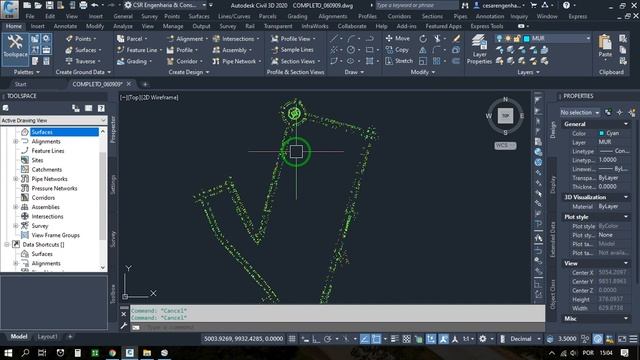Viewport: 640px width, 360px height.
Task: Toggle 2D object snap in status bar
Action: coord(376,339)
